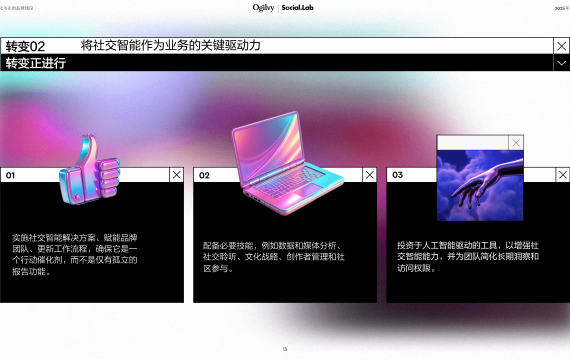
Task: Click heading 将社交智能作为业务的关键驱动力
Action: point(170,45)
